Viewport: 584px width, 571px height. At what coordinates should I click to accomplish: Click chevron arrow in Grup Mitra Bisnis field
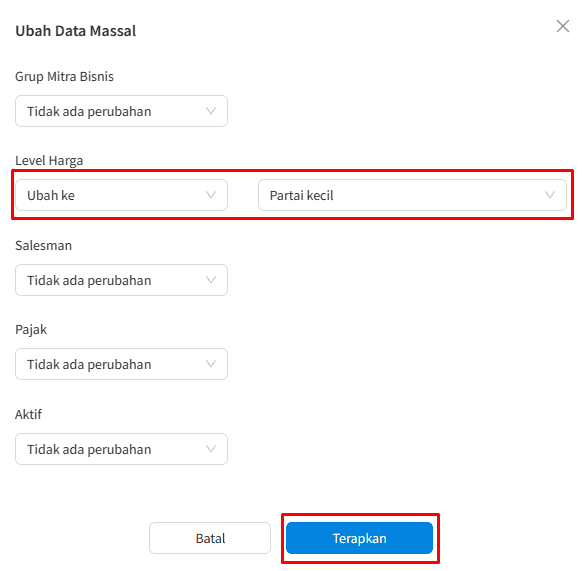pyautogui.click(x=211, y=111)
